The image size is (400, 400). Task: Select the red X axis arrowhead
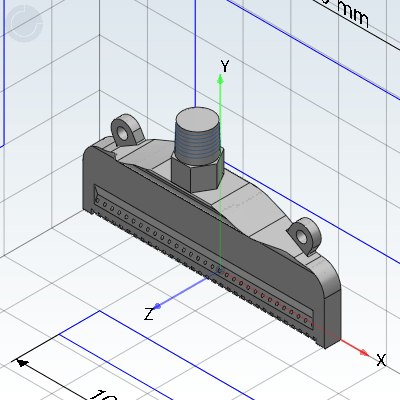pos(364,352)
